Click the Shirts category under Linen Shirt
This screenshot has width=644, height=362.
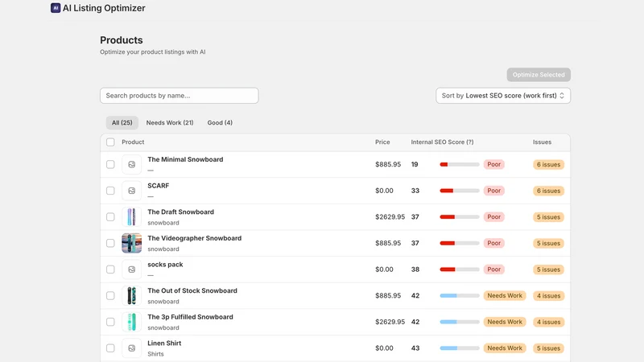(155, 354)
